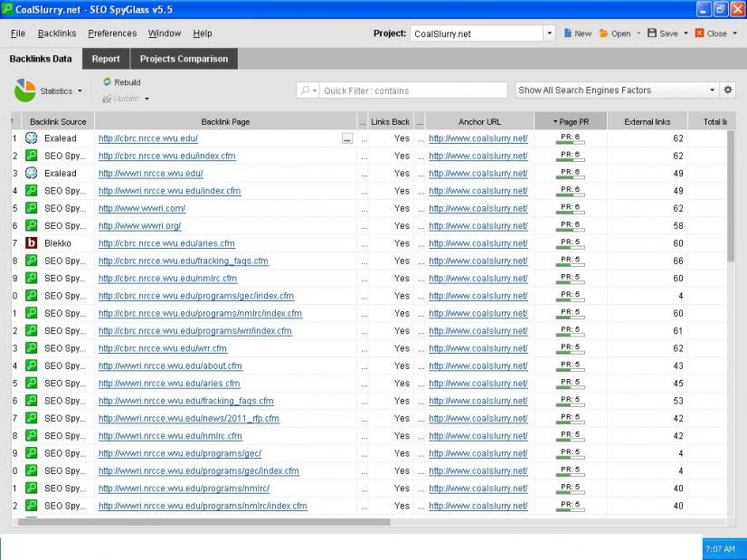Open the Backlinks menu
The height and width of the screenshot is (560, 747).
57,33
